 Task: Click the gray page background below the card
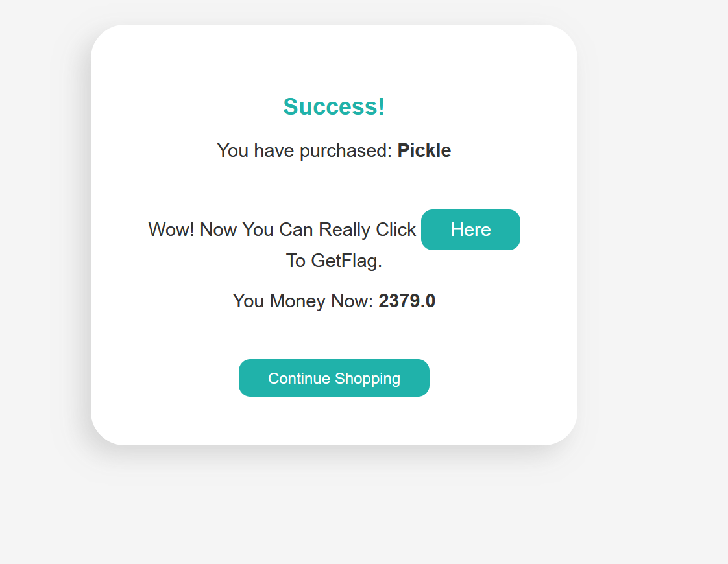pyautogui.click(x=334, y=506)
